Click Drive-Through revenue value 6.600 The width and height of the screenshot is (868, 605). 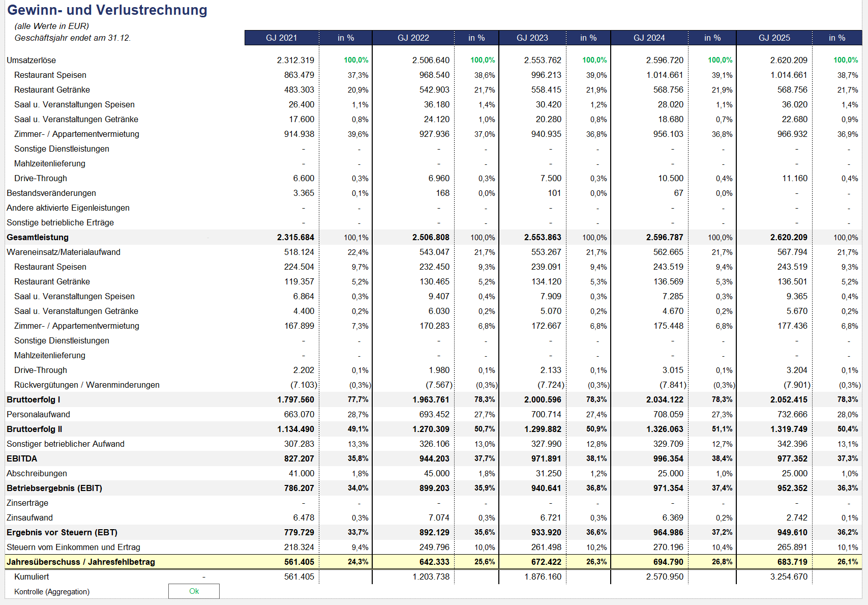(x=304, y=178)
